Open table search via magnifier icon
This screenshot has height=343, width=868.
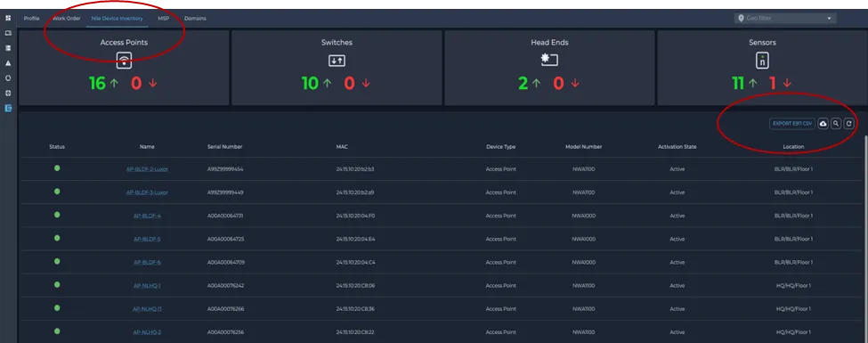tap(836, 124)
